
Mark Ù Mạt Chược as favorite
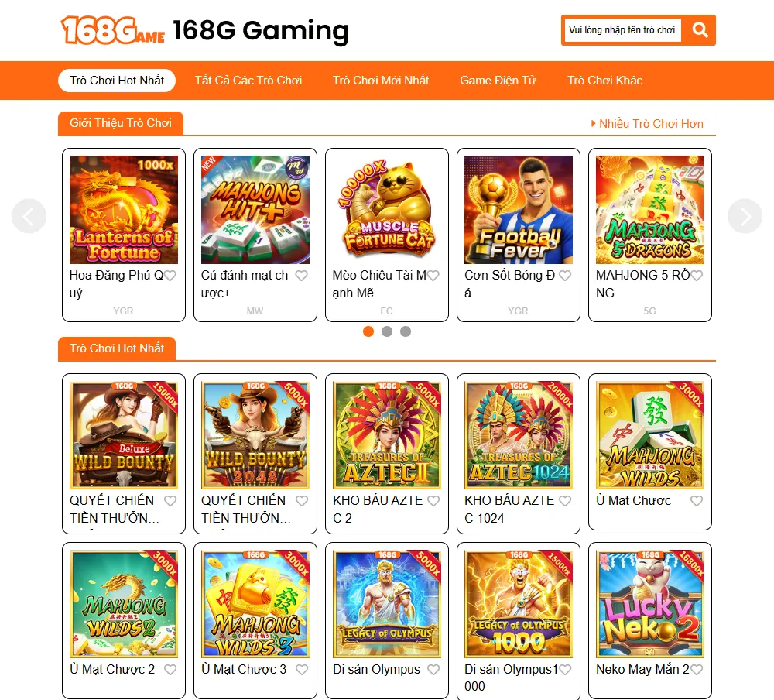(697, 501)
